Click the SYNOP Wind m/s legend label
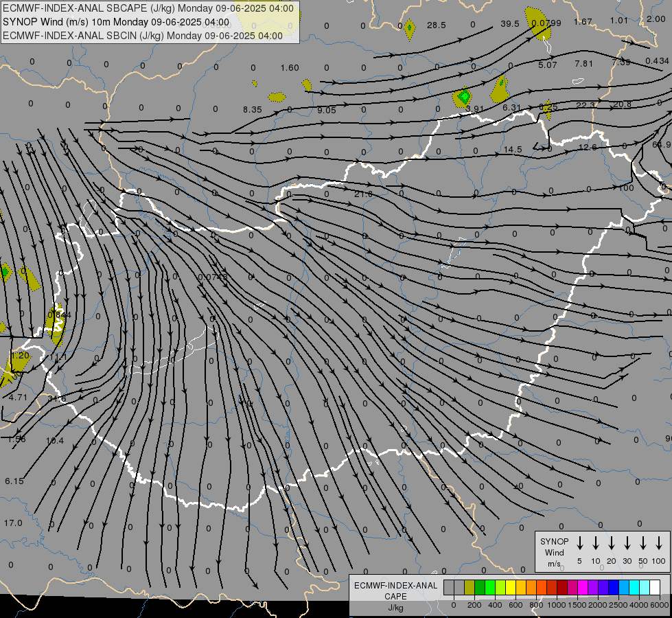The image size is (672, 618). (554, 552)
